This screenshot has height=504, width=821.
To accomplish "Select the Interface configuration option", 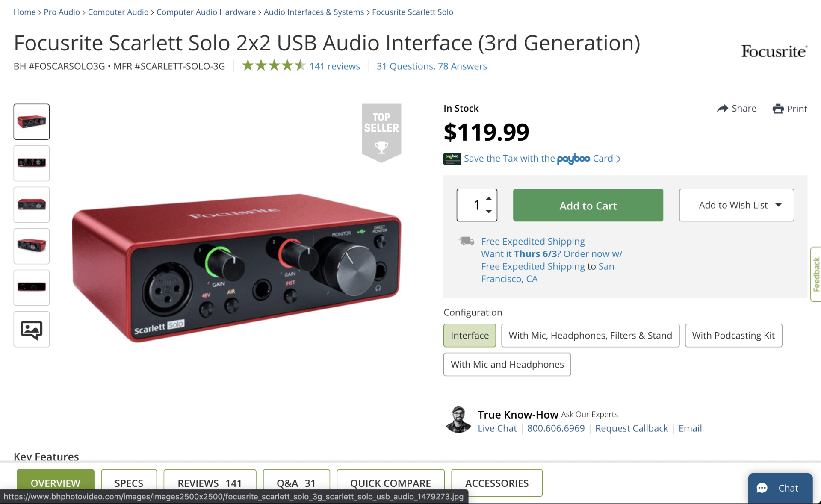I will pyautogui.click(x=470, y=336).
